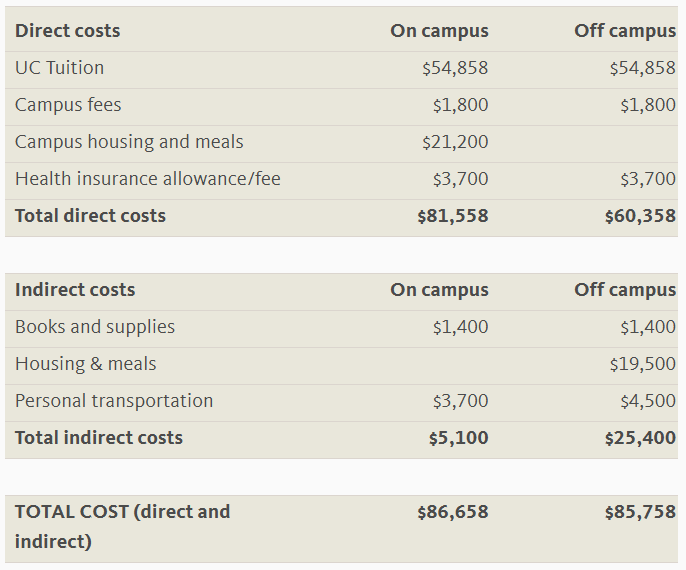
Task: Click the $21,200 housing and meals value
Action: pyautogui.click(x=455, y=142)
